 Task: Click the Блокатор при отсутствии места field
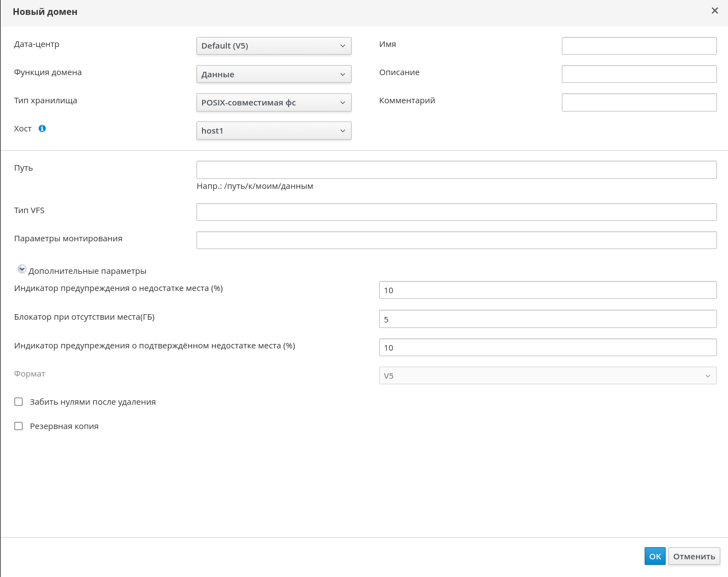coord(548,319)
